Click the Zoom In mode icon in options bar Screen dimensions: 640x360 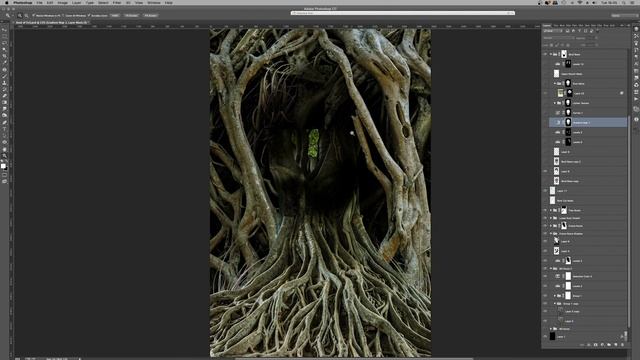[x=20, y=16]
